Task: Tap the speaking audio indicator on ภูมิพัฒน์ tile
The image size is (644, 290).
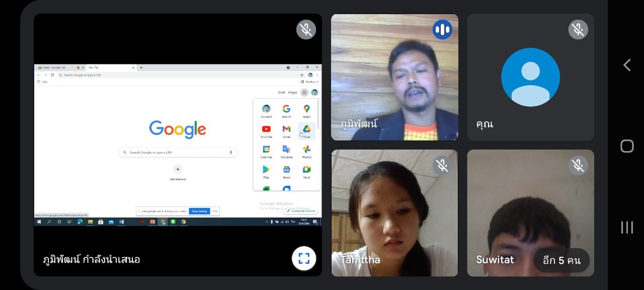Action: pyautogui.click(x=442, y=30)
